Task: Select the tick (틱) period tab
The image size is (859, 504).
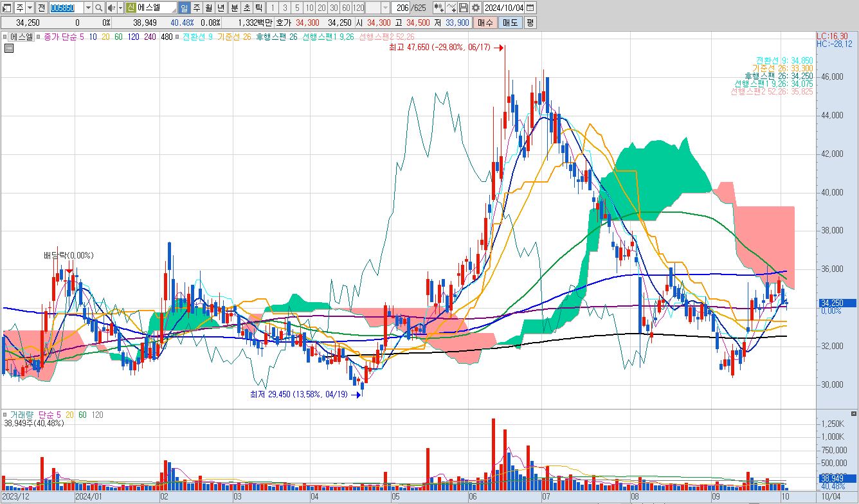Action: pyautogui.click(x=258, y=8)
